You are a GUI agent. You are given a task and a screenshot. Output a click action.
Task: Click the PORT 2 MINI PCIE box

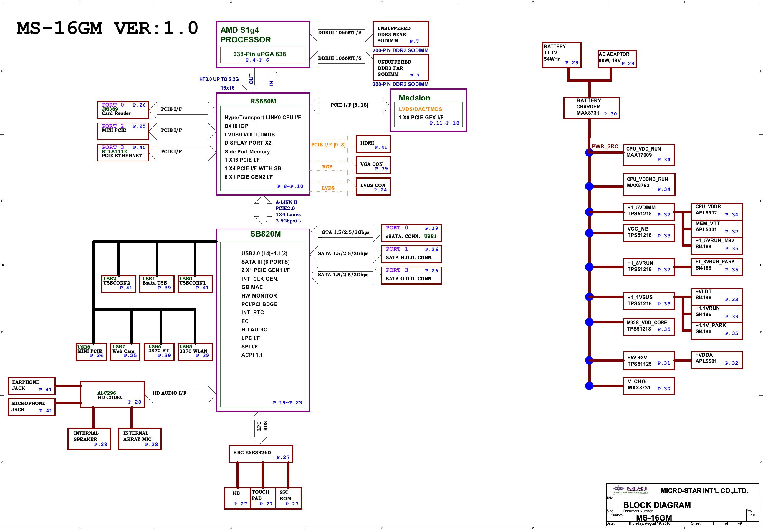pos(123,131)
